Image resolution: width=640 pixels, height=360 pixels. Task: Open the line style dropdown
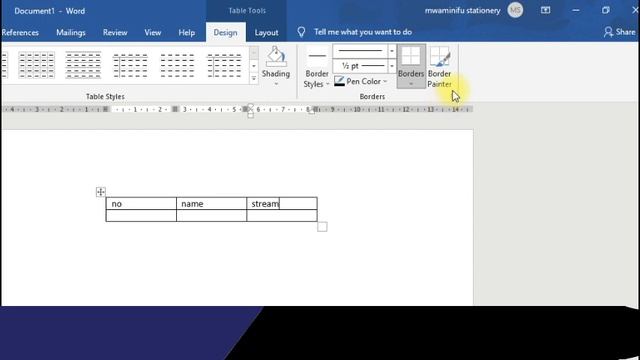pos(391,51)
